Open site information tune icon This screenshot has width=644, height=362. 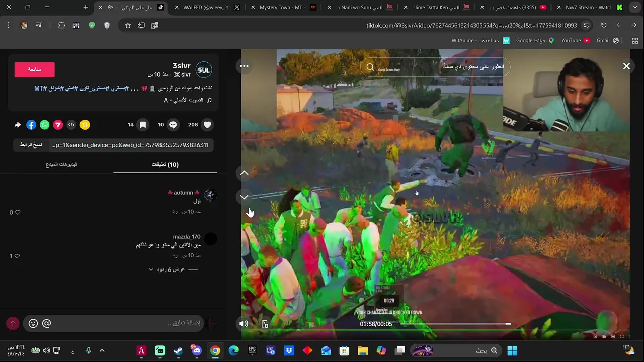coord(586,25)
